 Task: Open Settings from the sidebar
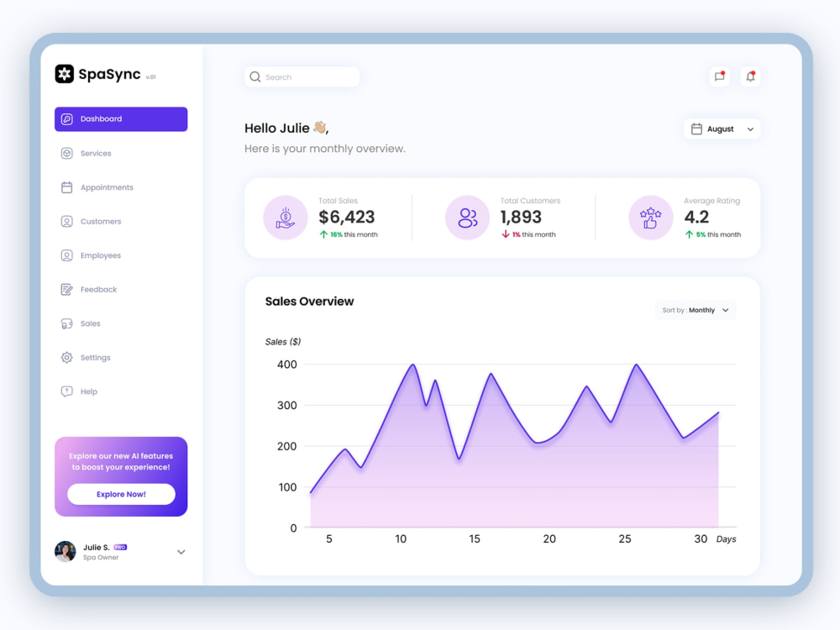(96, 357)
